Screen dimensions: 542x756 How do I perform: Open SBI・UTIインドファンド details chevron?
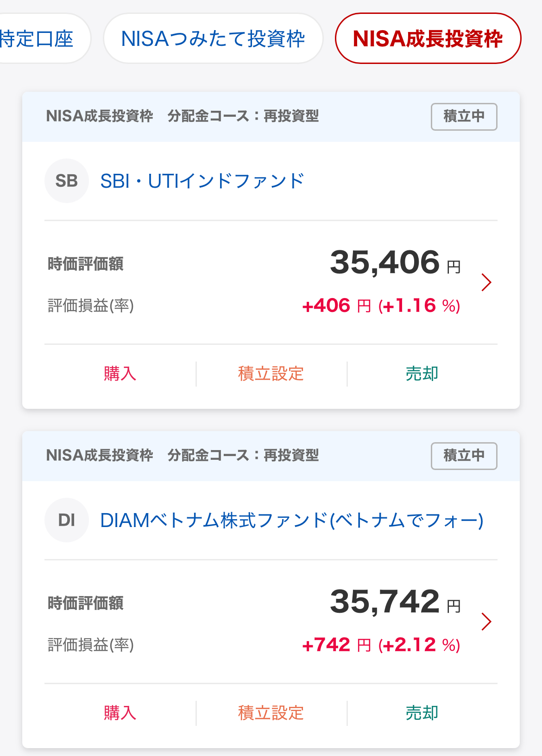pos(486,282)
